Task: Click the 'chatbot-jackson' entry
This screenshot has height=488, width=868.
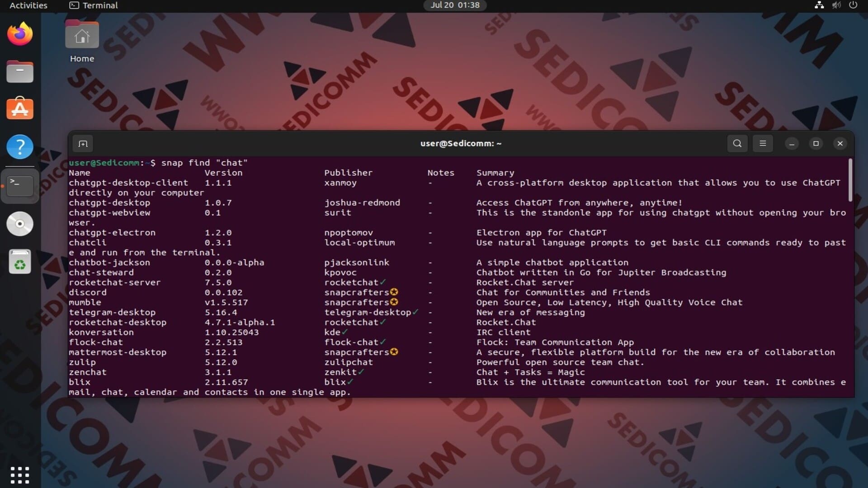Action: (x=109, y=263)
